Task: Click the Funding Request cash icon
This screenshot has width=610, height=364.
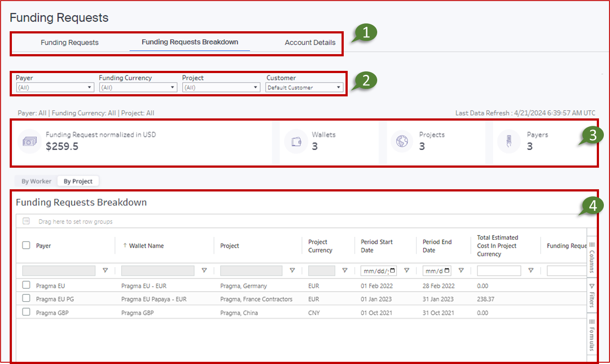Action: click(29, 141)
